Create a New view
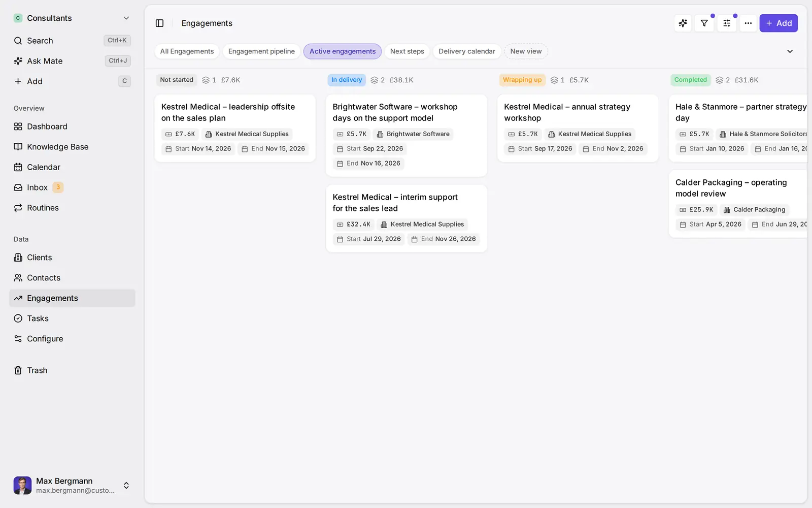 click(x=526, y=51)
